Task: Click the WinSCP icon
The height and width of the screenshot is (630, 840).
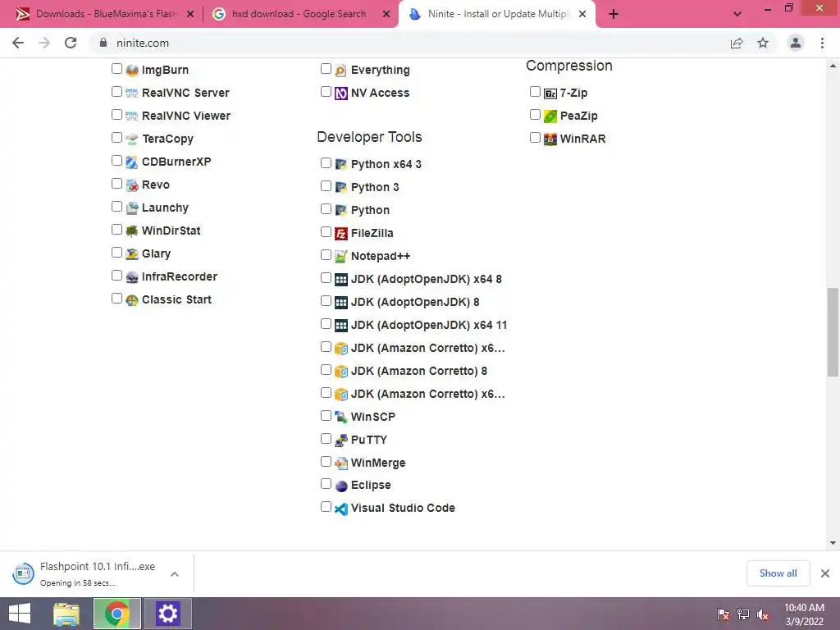Action: [341, 417]
